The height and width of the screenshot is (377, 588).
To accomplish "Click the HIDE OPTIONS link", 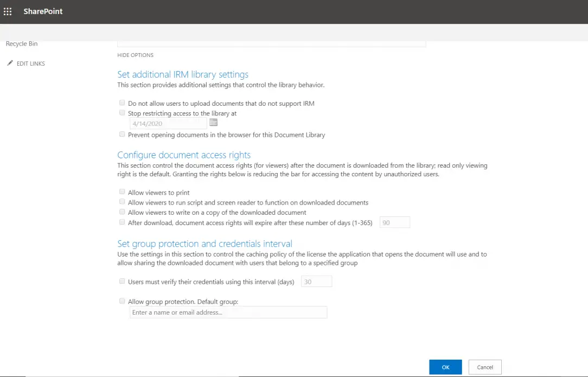I will click(135, 55).
